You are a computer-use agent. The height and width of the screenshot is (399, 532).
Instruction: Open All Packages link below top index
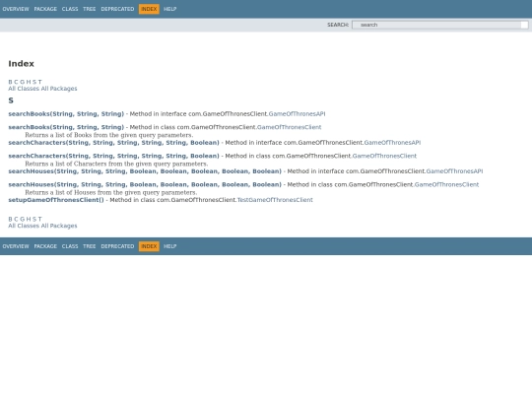point(59,89)
